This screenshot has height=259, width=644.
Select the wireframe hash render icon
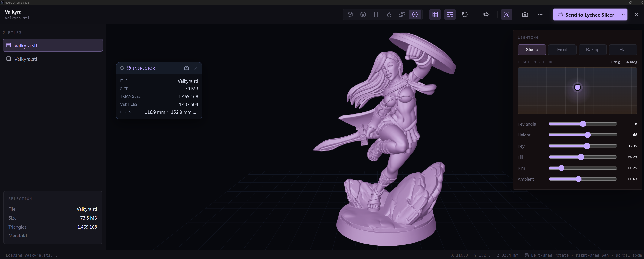pyautogui.click(x=376, y=15)
